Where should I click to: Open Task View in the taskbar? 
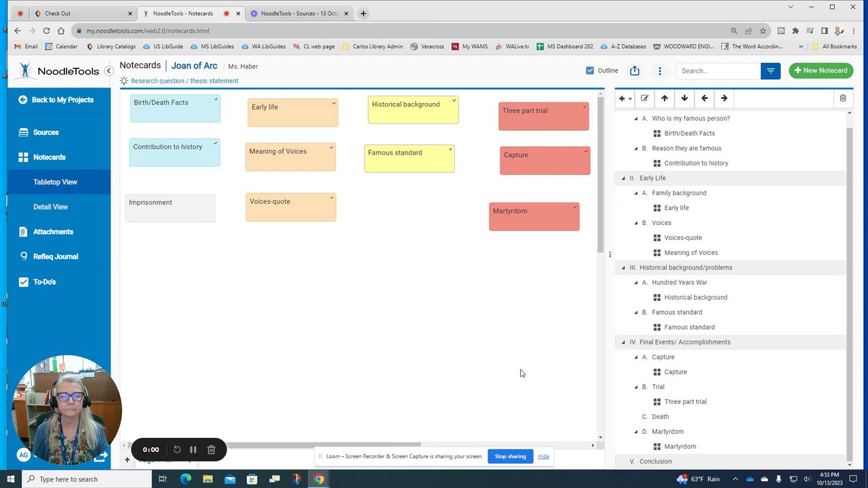point(163,479)
